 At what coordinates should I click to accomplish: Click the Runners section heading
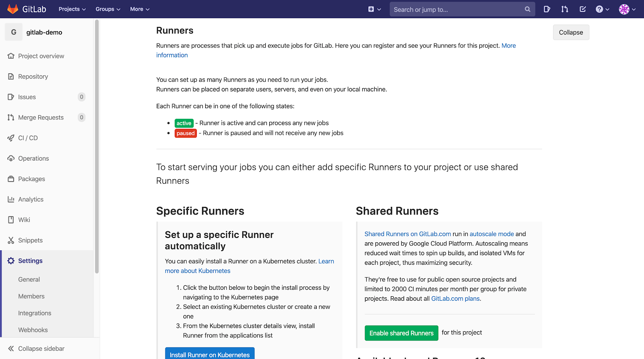[x=175, y=31]
